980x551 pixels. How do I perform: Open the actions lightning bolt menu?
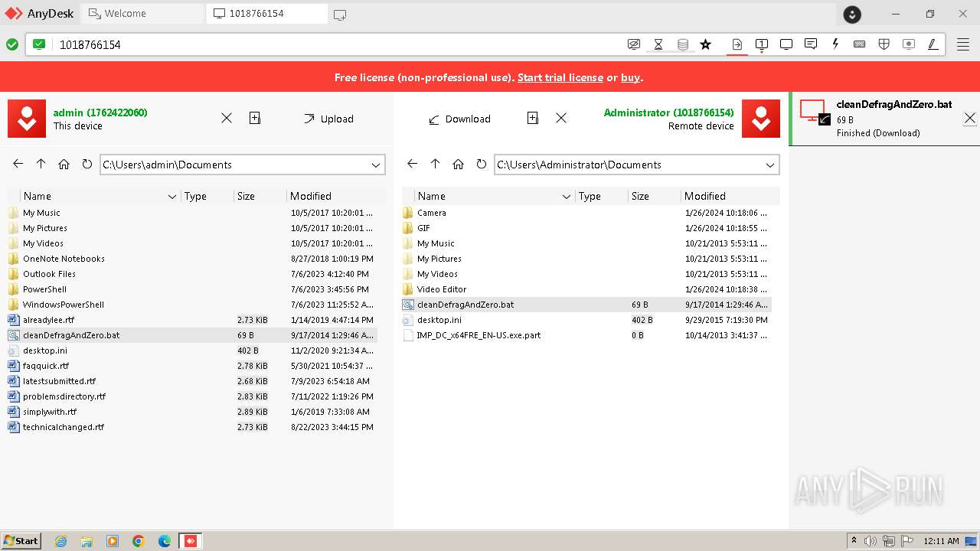pos(835,44)
